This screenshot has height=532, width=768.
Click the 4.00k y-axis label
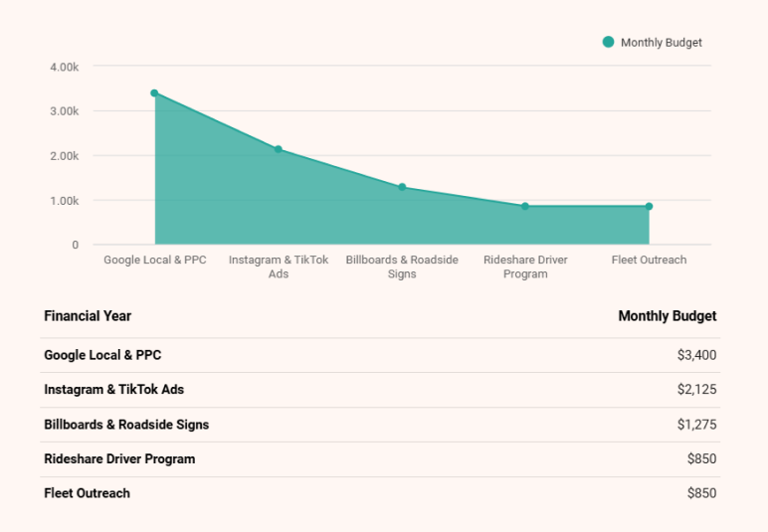pos(64,67)
